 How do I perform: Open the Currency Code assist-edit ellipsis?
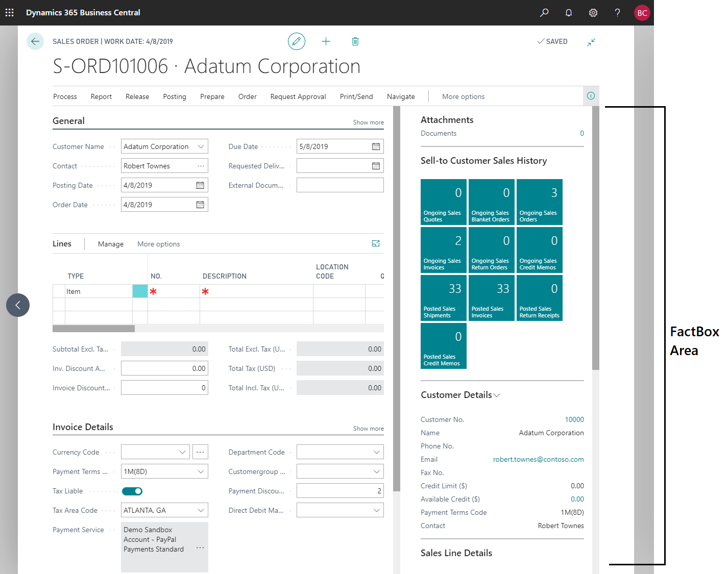tap(200, 452)
